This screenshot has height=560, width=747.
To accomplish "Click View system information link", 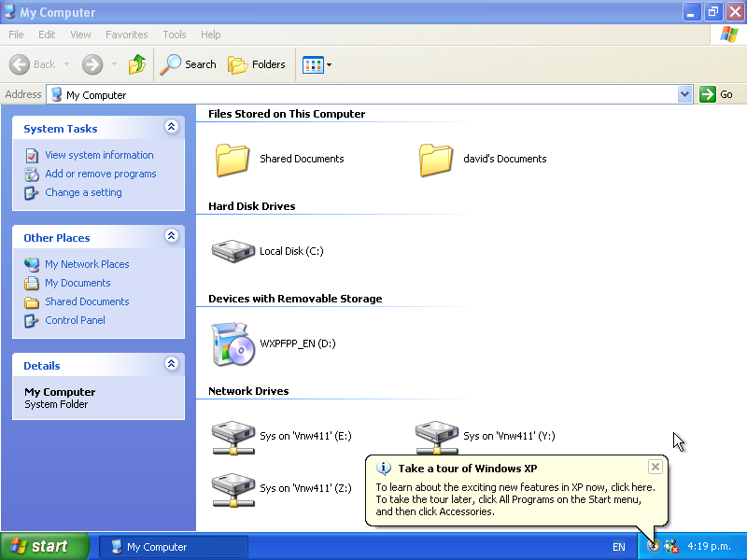I will pos(99,155).
